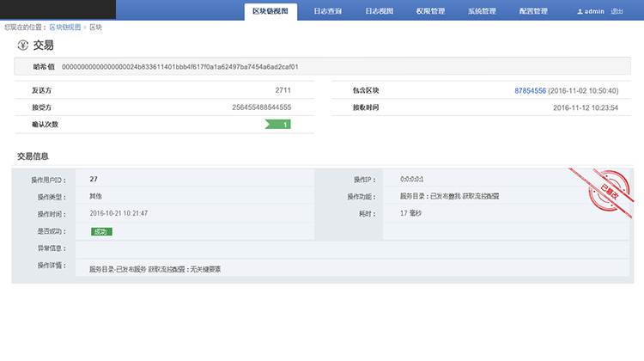Click the duration value 17 毫秒

click(410, 213)
